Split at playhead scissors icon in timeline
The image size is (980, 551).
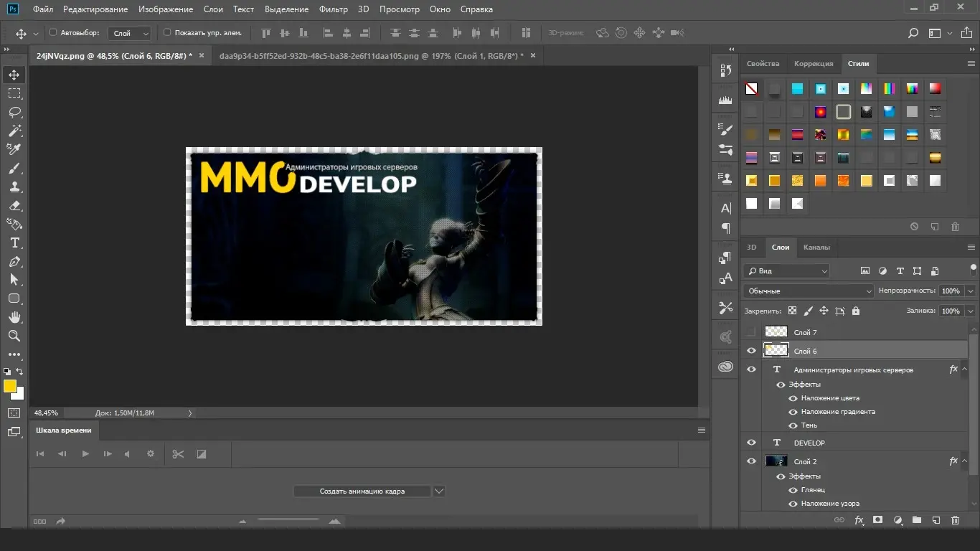click(x=179, y=453)
